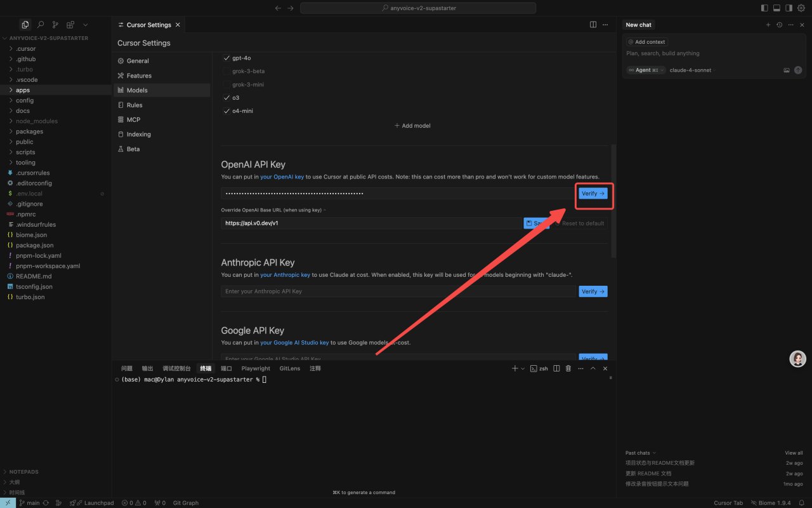This screenshot has width=812, height=508.
Task: Click the chat history clock icon
Action: [779, 25]
